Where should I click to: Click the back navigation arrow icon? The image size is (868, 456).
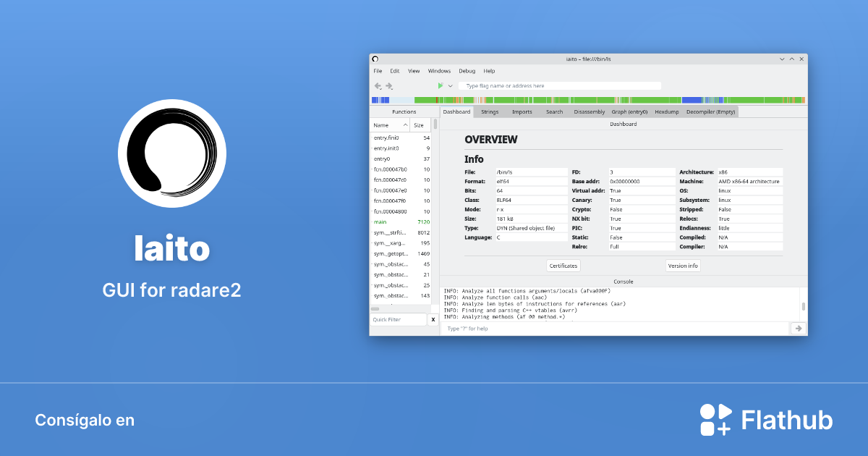[377, 85]
